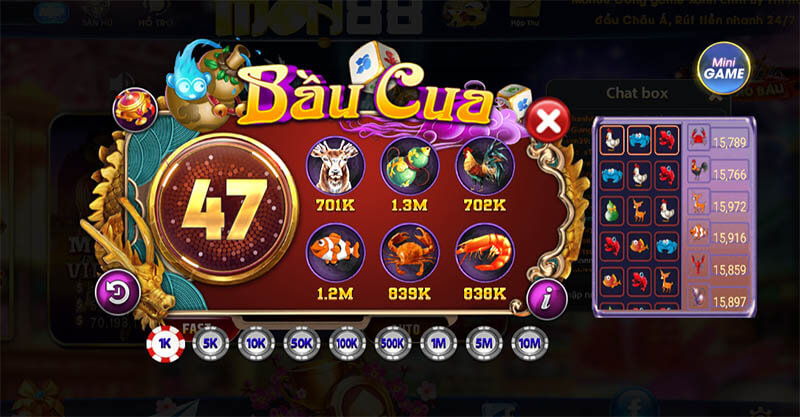Bet on the gourd symbol
Screen dimensions: 800x417
(410, 166)
